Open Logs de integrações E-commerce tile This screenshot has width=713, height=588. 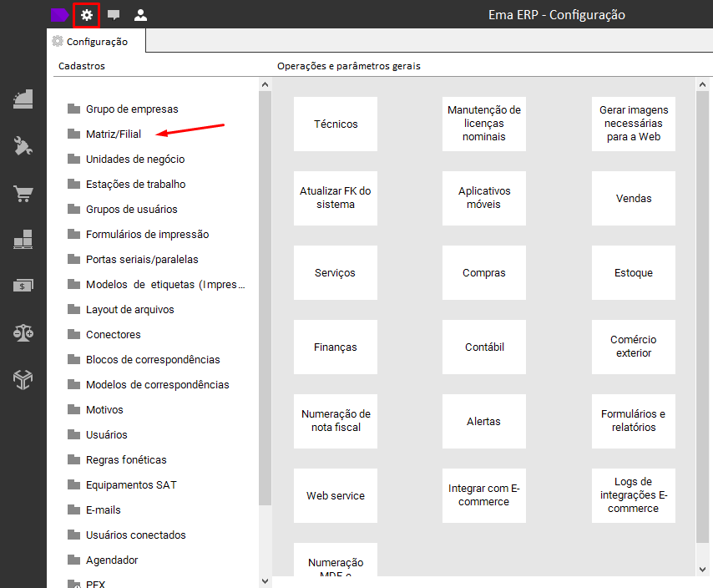pyautogui.click(x=634, y=495)
